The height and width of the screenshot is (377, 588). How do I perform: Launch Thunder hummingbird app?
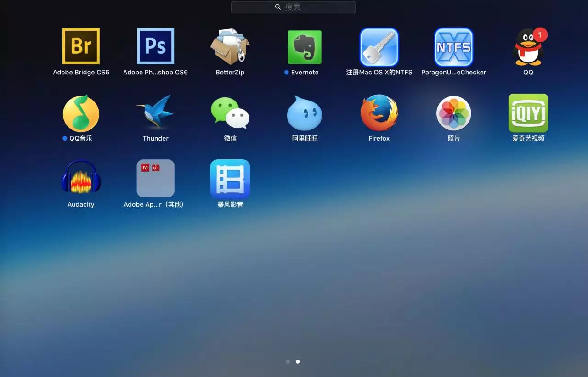pos(155,112)
